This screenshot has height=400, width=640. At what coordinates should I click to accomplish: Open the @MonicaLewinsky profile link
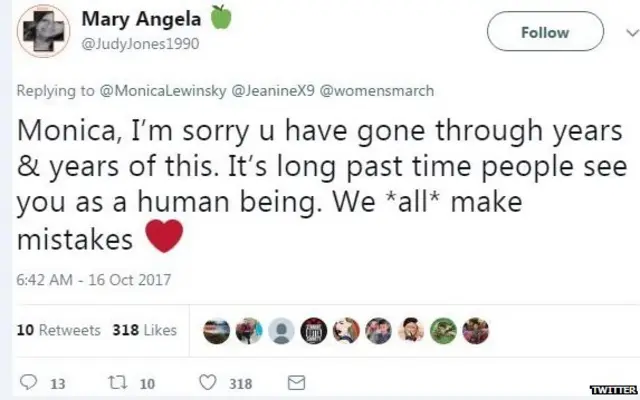click(163, 91)
